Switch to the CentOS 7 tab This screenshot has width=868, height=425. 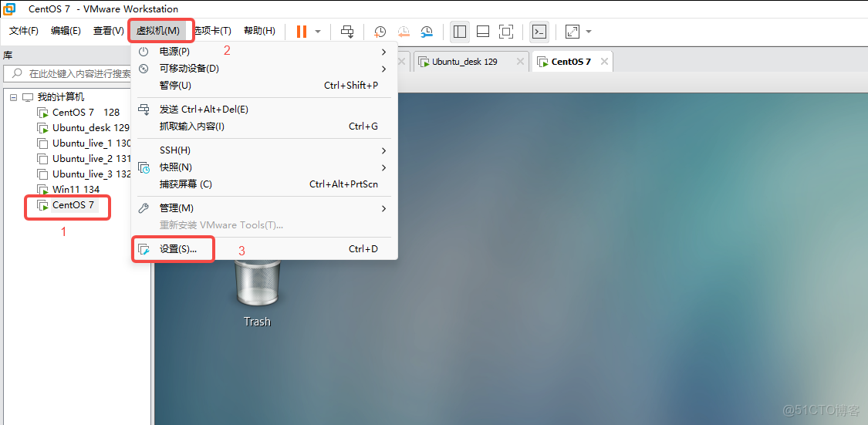tap(571, 62)
